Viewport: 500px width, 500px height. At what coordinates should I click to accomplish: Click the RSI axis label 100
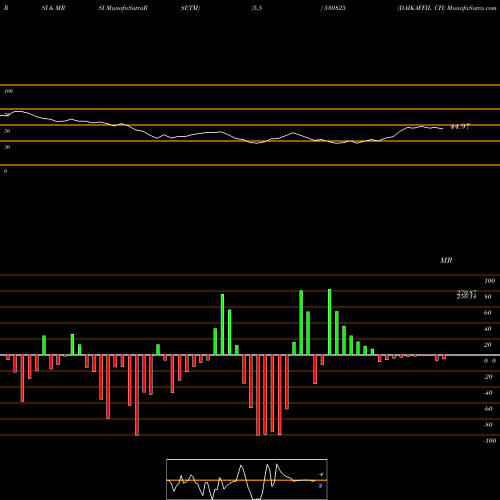[x=8, y=91]
